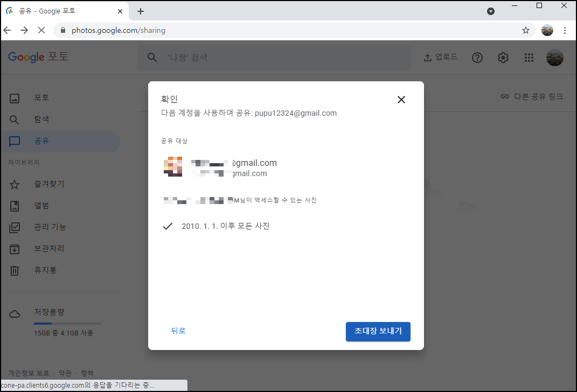
Task: Click the 즐겨찾기 star icon
Action: (15, 185)
